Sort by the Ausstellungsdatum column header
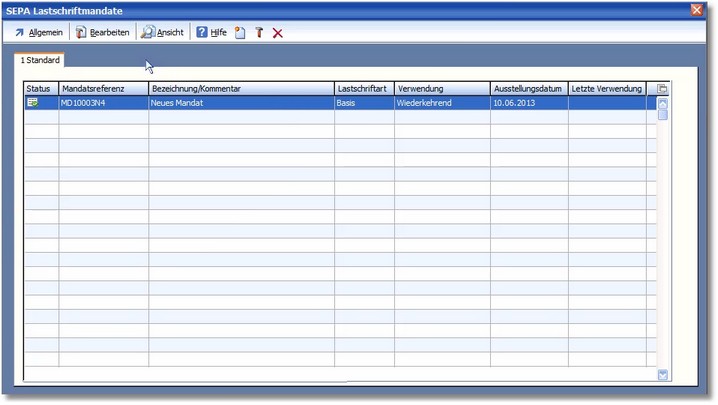This screenshot has width=718, height=405. click(x=528, y=89)
